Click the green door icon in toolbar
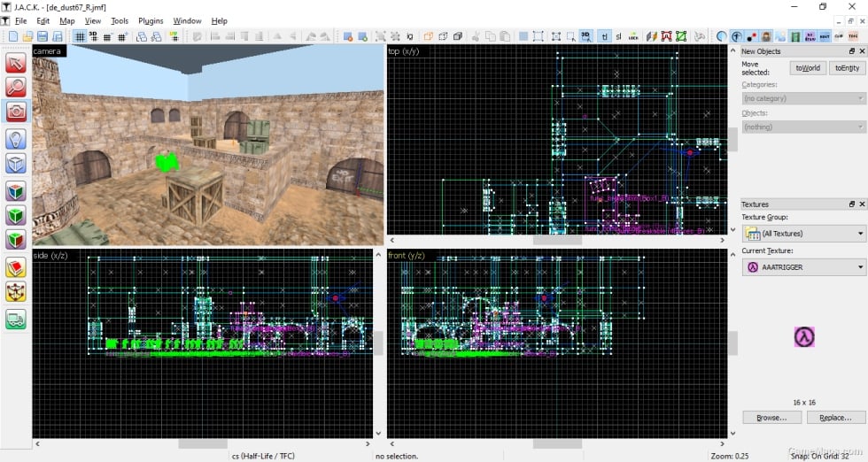 point(795,36)
